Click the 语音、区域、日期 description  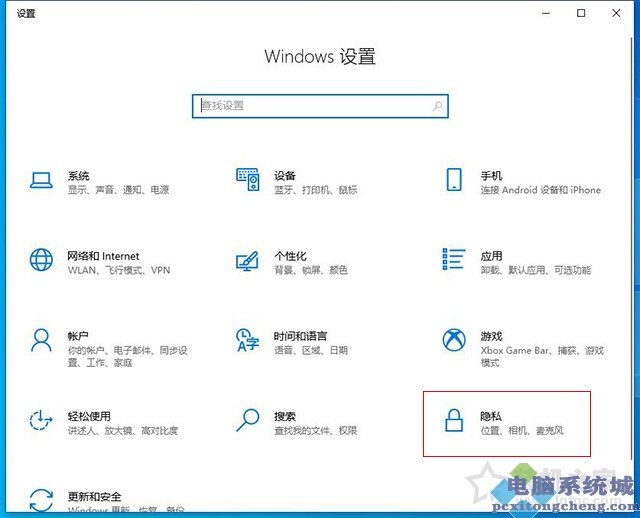(x=311, y=350)
